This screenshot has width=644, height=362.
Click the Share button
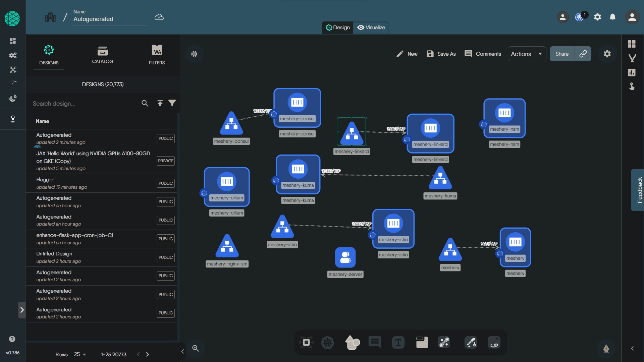pos(562,54)
